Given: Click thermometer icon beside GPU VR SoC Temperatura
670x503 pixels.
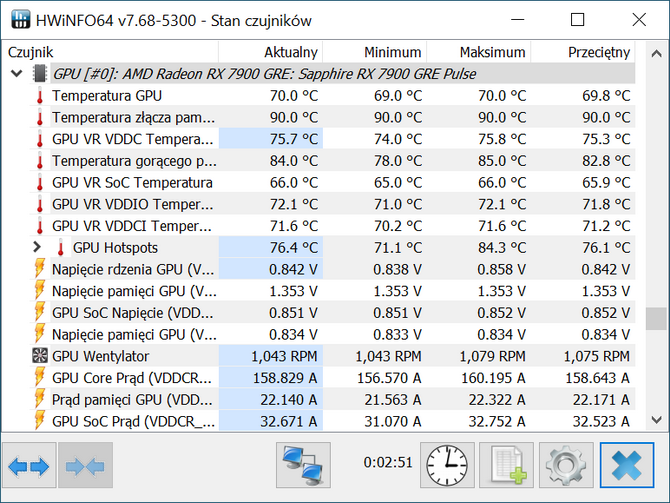Looking at the screenshot, I should point(40,183).
